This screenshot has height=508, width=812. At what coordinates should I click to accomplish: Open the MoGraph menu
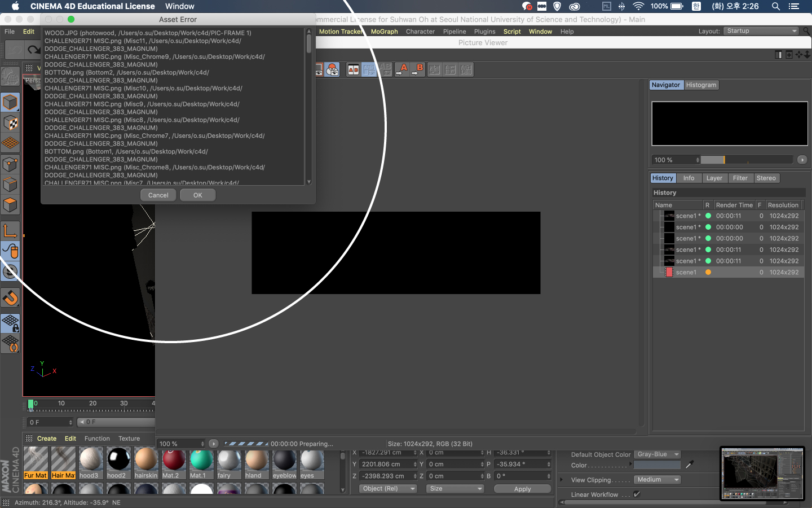[385, 32]
